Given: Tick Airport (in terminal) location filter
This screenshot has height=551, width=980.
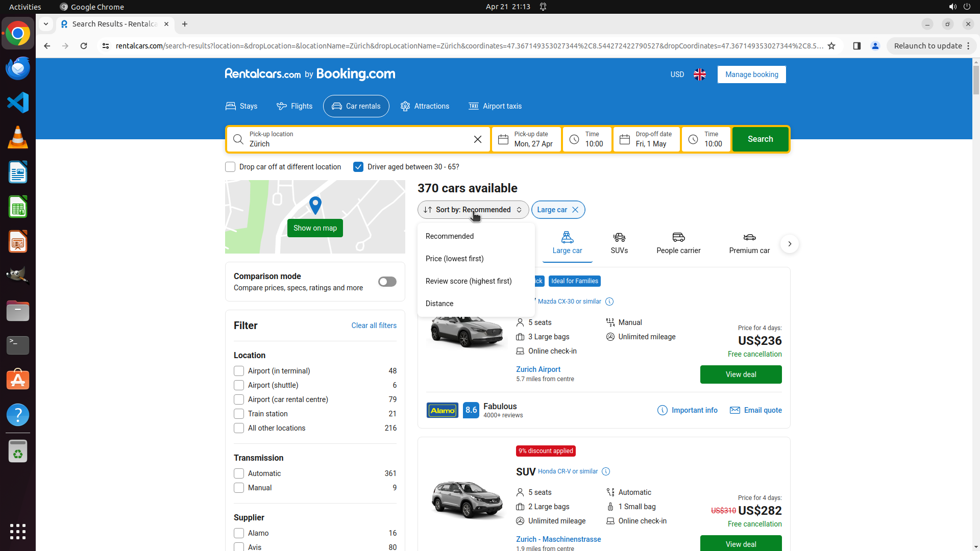Looking at the screenshot, I should [x=239, y=371].
